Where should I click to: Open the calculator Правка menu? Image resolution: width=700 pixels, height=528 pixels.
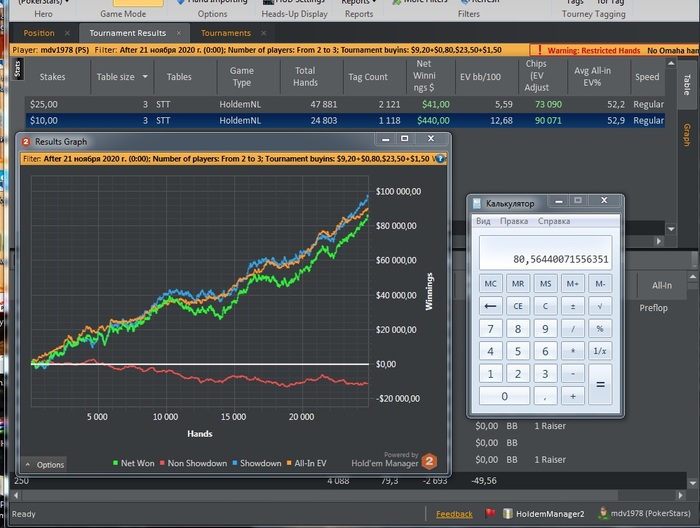click(x=514, y=221)
